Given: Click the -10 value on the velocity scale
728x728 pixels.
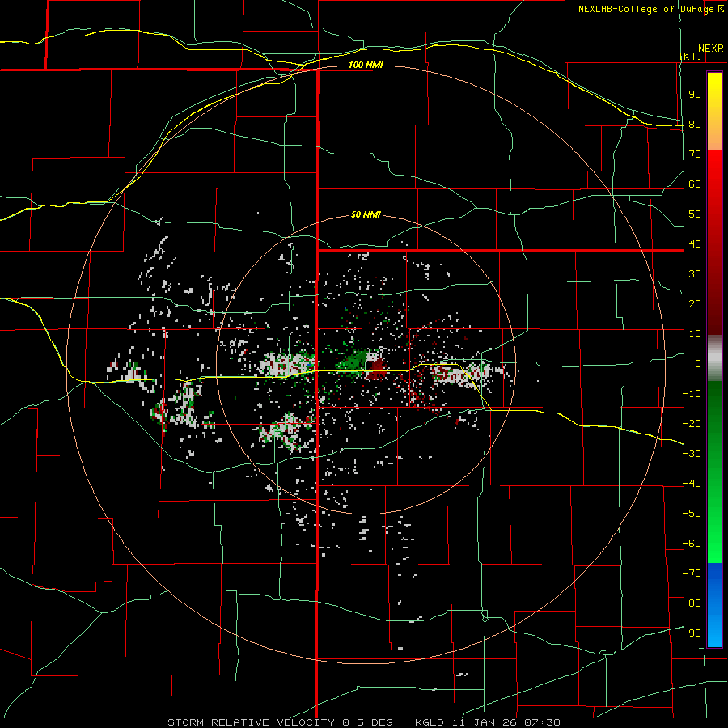Looking at the screenshot, I should [692, 394].
